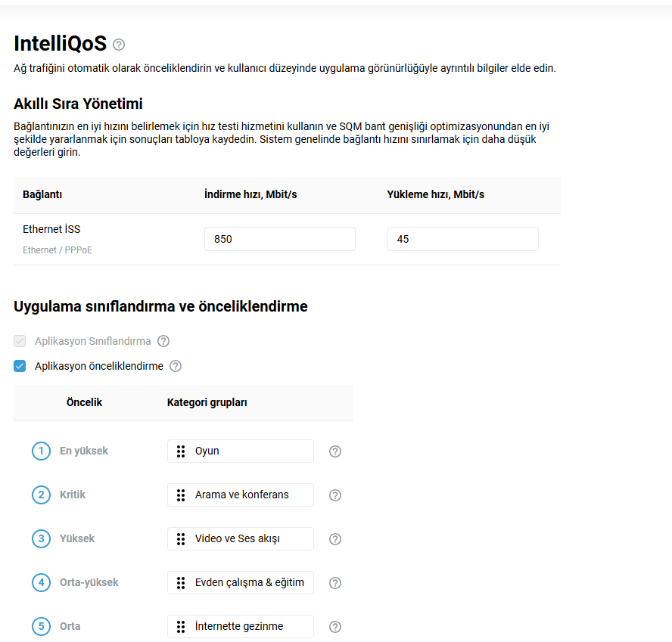Click the Akıllı Sıra Yönetimi heading
Viewport: 672px width, 642px height.
pos(78,104)
